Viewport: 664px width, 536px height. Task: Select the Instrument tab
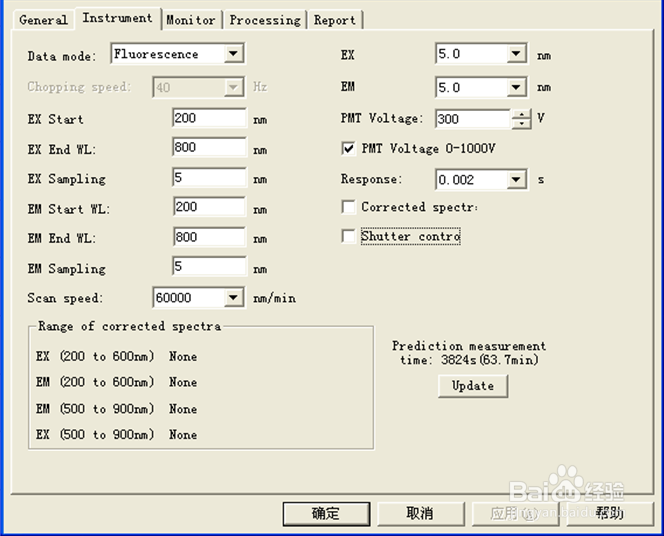(117, 18)
